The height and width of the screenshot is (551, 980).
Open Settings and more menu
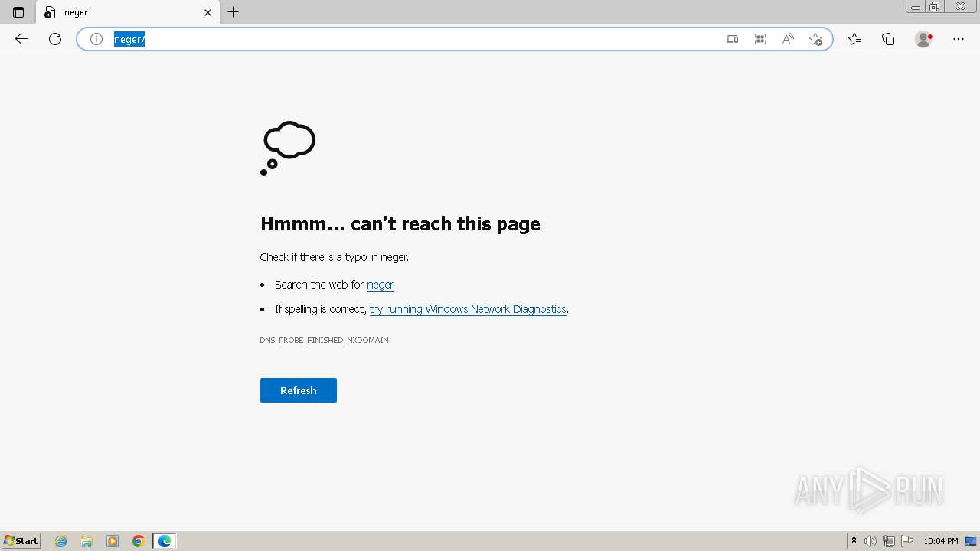(x=959, y=39)
